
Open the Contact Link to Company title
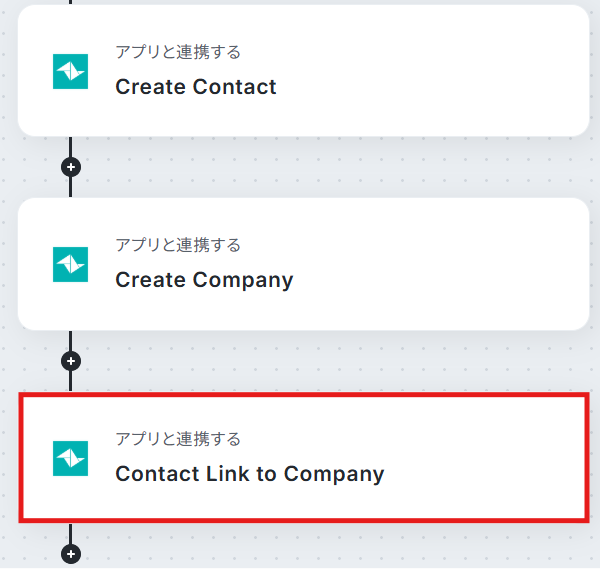pos(249,474)
